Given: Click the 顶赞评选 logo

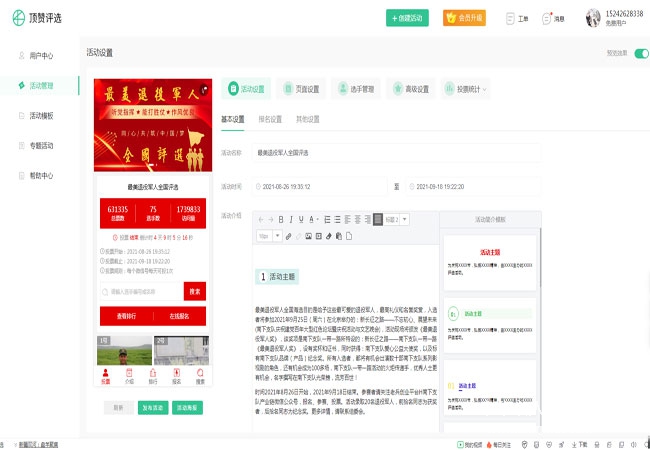Looking at the screenshot, I should pos(37,18).
